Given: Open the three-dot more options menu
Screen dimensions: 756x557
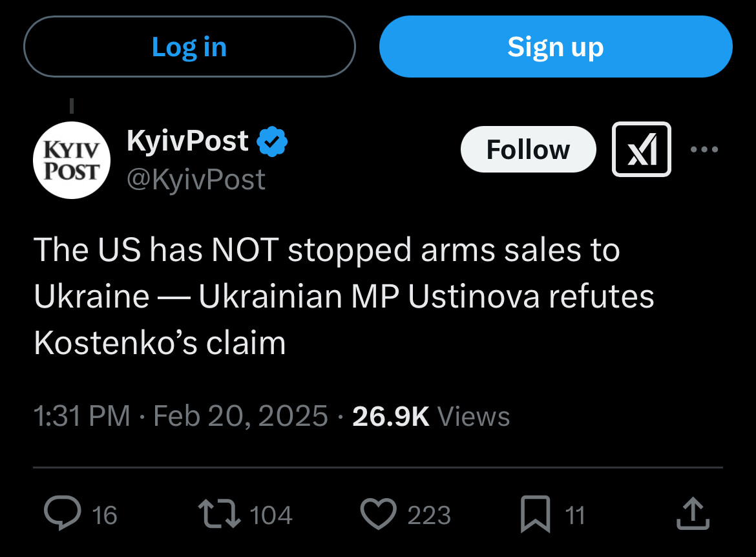Looking at the screenshot, I should [x=704, y=149].
